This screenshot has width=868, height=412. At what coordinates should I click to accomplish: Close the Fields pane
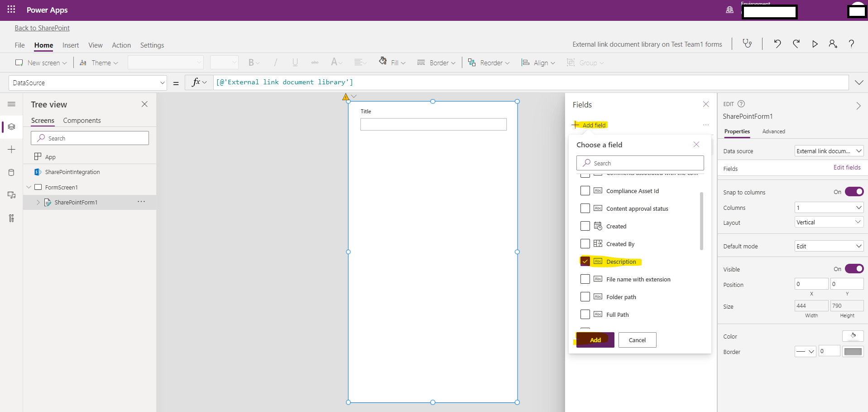coord(705,104)
